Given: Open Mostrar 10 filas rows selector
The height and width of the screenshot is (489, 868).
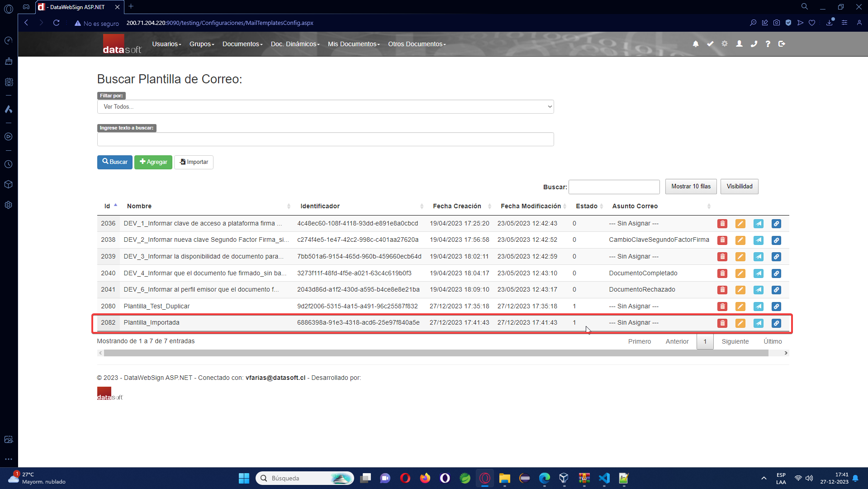Looking at the screenshot, I should tap(691, 187).
